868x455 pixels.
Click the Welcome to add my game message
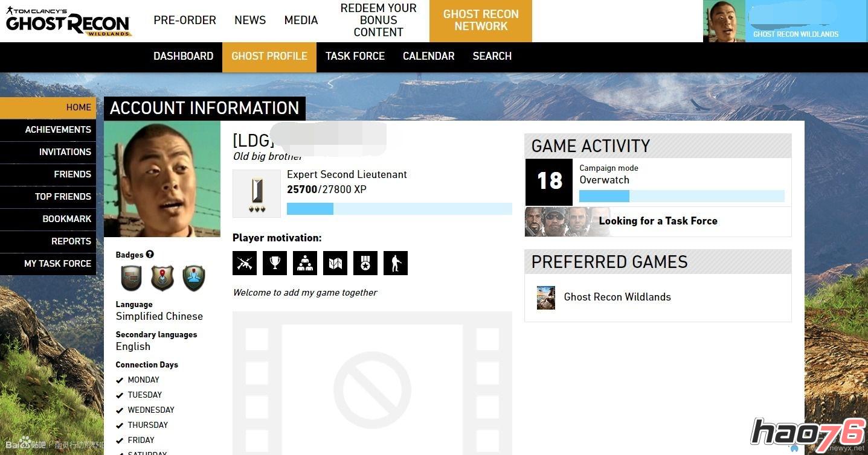point(305,293)
